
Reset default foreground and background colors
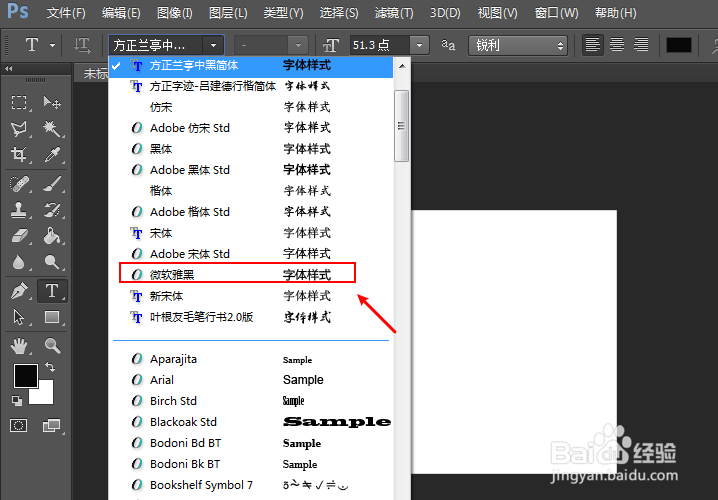tap(17, 401)
